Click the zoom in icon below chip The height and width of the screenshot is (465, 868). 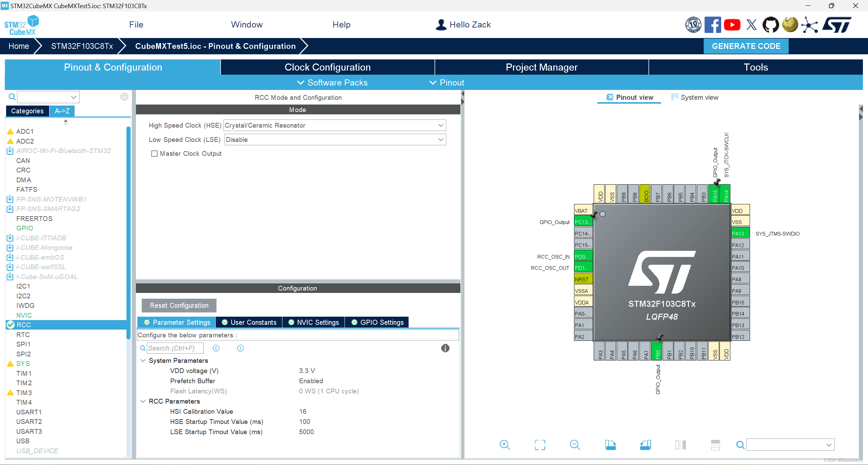[505, 445]
